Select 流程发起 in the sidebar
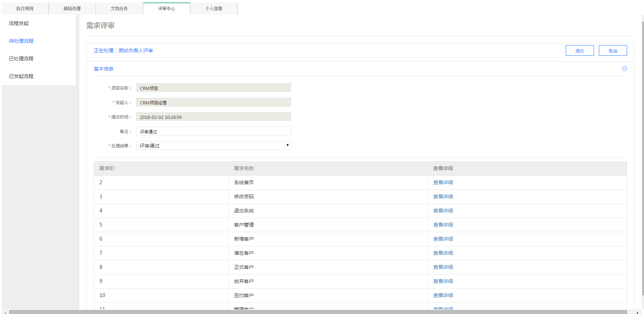Viewport: 644px width, 314px height. 19,23
